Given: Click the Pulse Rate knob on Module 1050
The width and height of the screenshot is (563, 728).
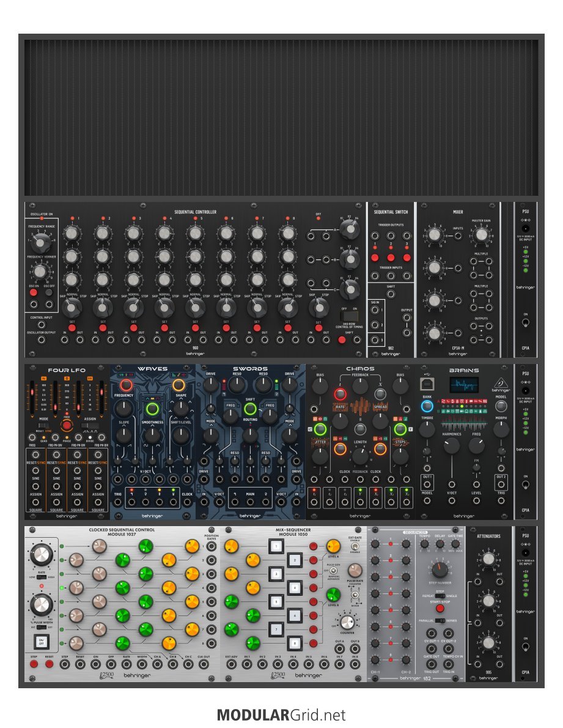Looking at the screenshot, I should click(355, 570).
